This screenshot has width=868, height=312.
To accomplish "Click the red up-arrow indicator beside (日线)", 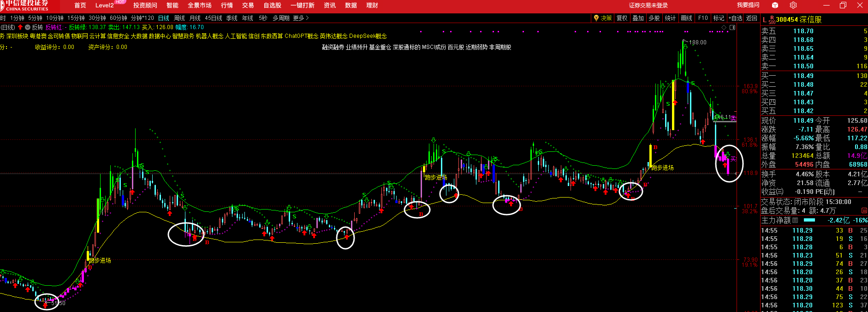I will (x=20, y=27).
